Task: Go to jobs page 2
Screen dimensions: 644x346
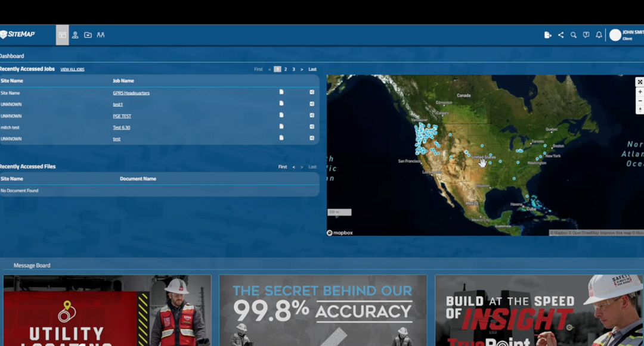Action: click(x=286, y=69)
